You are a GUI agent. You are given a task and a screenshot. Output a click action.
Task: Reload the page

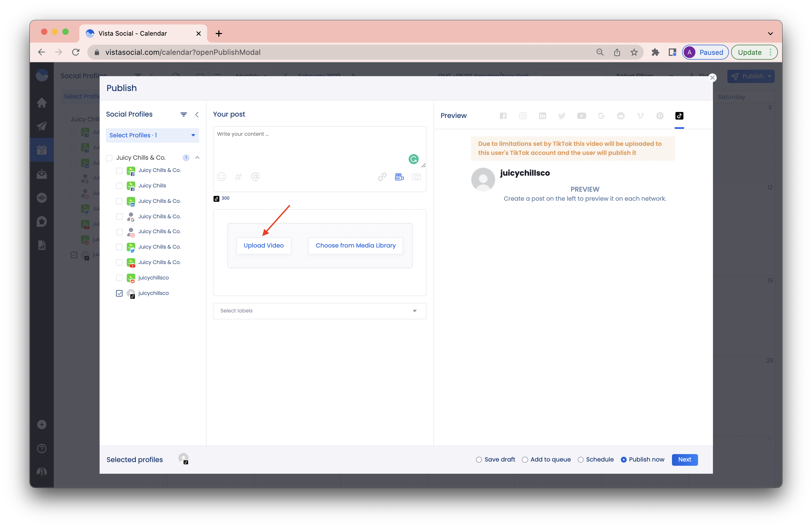click(x=76, y=52)
